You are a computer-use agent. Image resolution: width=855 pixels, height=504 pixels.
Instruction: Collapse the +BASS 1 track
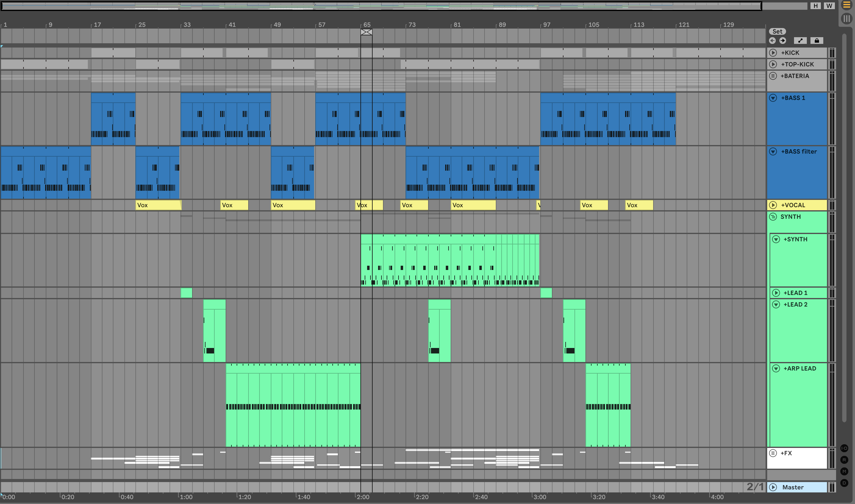(x=773, y=98)
